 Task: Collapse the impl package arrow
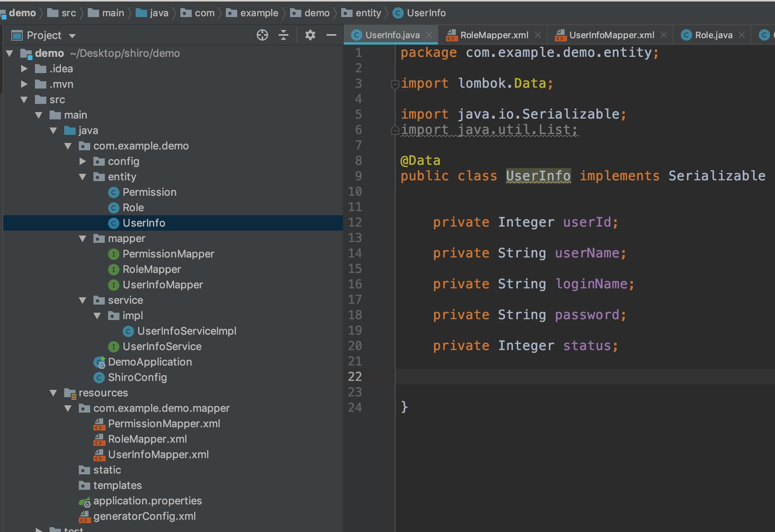click(97, 316)
